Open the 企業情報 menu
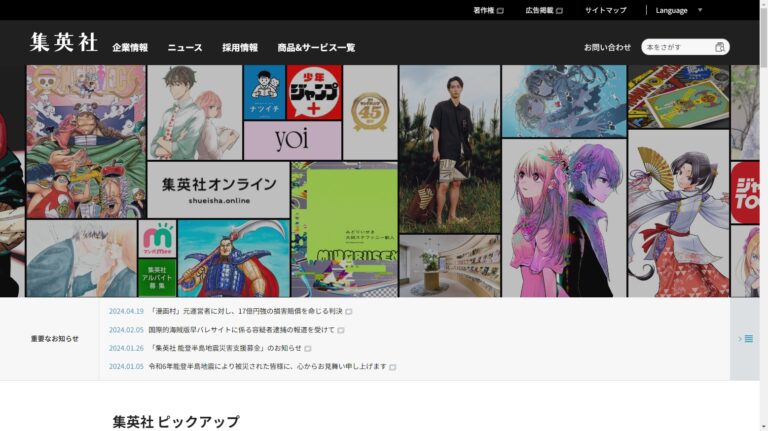The image size is (768, 431). click(x=130, y=48)
